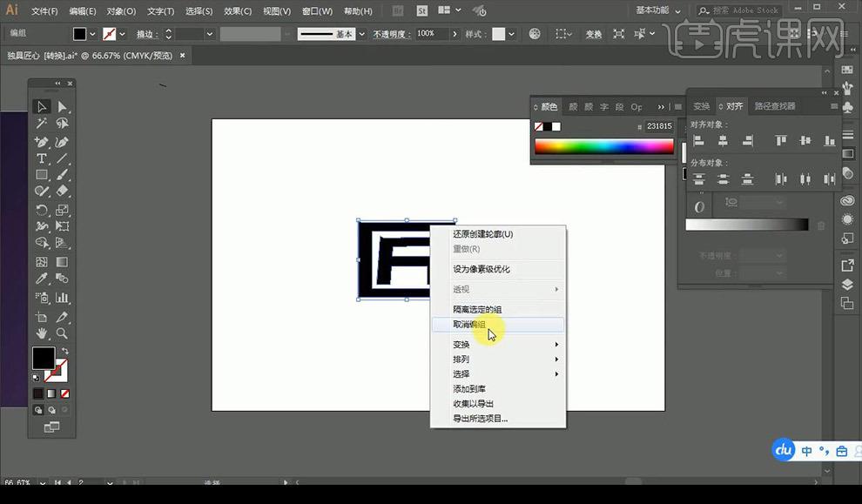Open the 基本功能 workspace switcher
The width and height of the screenshot is (862, 504).
(658, 10)
